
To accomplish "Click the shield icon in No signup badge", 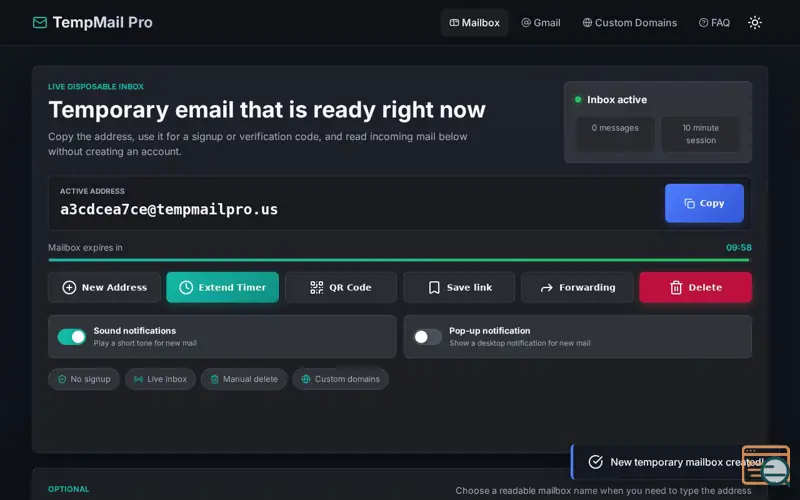I will tap(62, 379).
